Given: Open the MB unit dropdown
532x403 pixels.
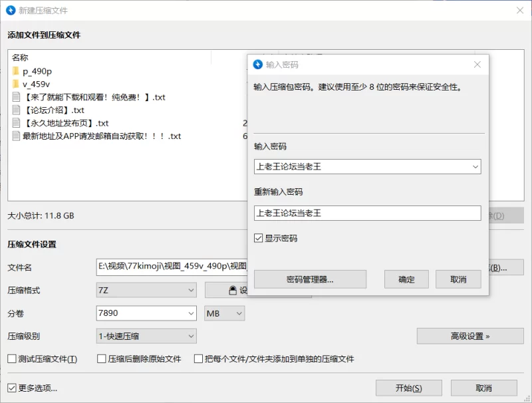Looking at the screenshot, I should click(x=224, y=313).
